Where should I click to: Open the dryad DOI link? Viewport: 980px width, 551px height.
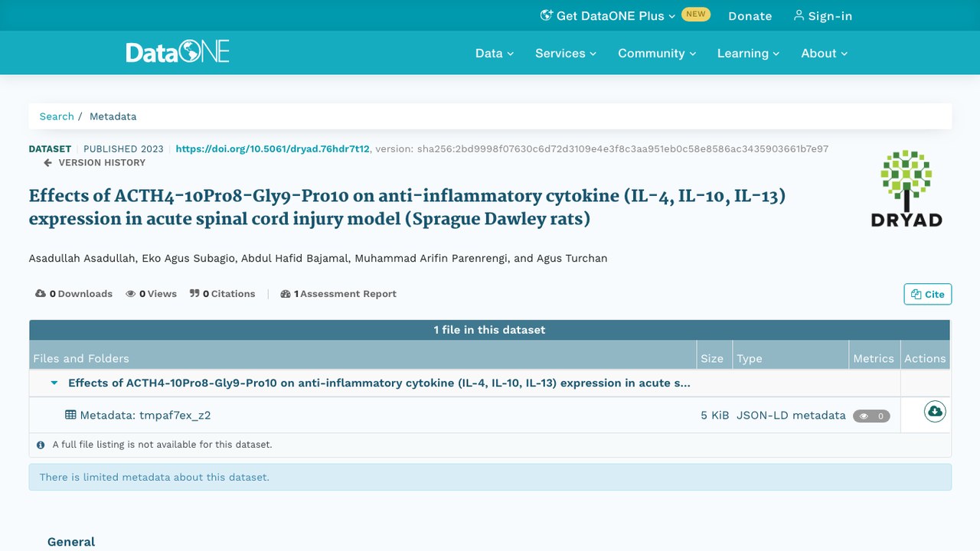(273, 148)
